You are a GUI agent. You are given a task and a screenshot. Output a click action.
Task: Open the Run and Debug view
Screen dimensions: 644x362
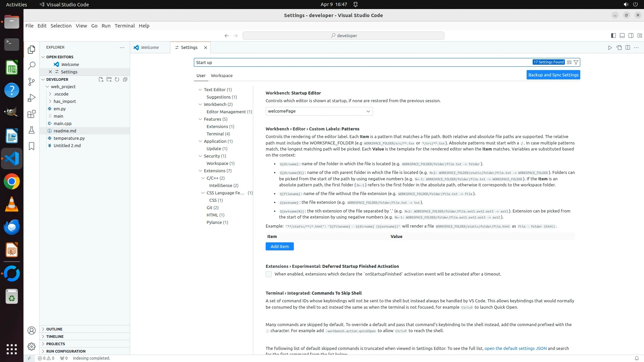(32, 98)
